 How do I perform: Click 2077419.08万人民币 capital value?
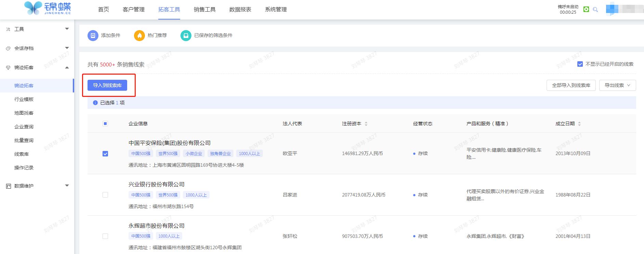tap(364, 195)
